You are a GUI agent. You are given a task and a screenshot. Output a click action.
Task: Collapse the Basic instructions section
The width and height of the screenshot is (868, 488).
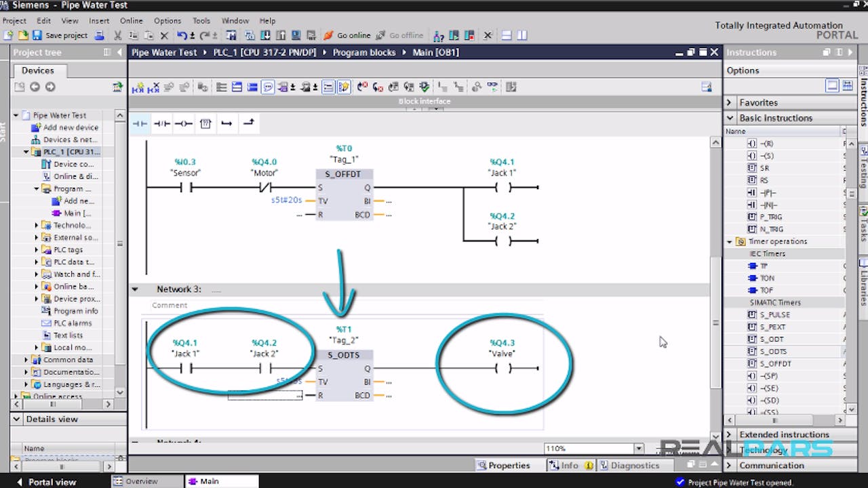[730, 118]
